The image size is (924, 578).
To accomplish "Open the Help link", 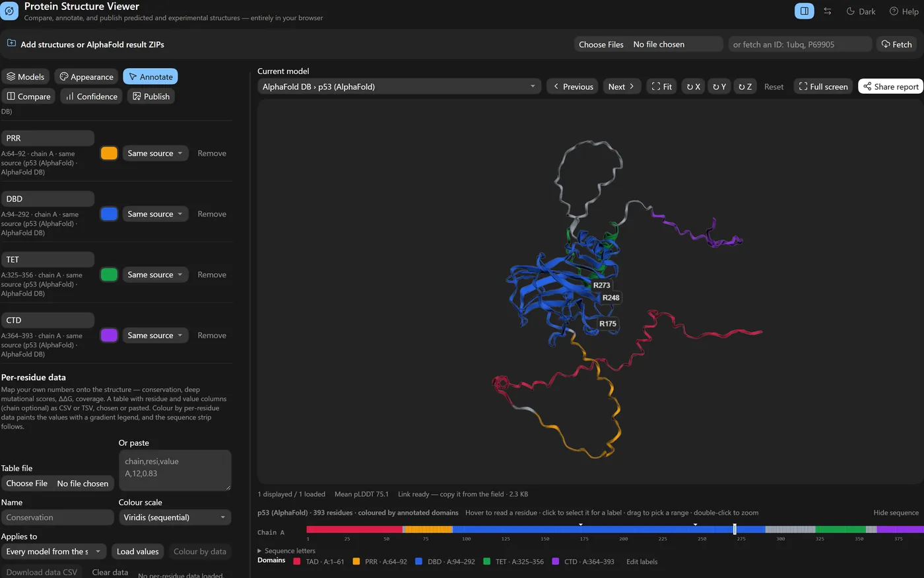I will pyautogui.click(x=904, y=11).
